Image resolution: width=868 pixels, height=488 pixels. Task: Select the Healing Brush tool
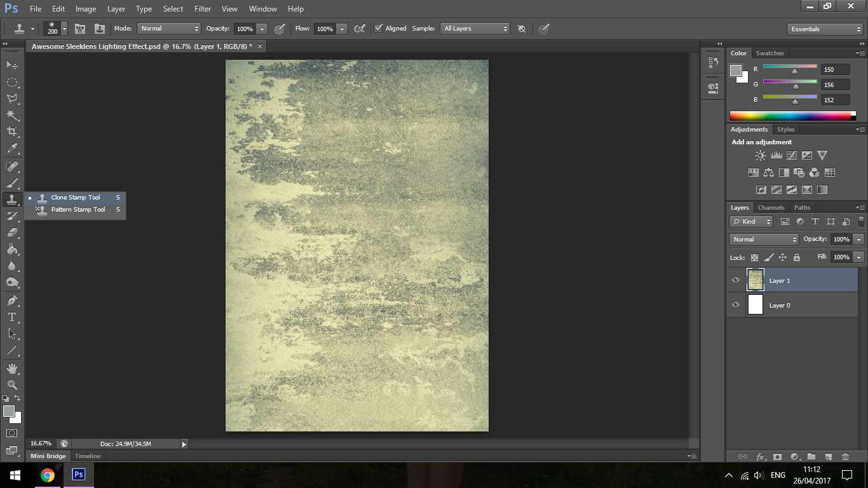pyautogui.click(x=12, y=166)
